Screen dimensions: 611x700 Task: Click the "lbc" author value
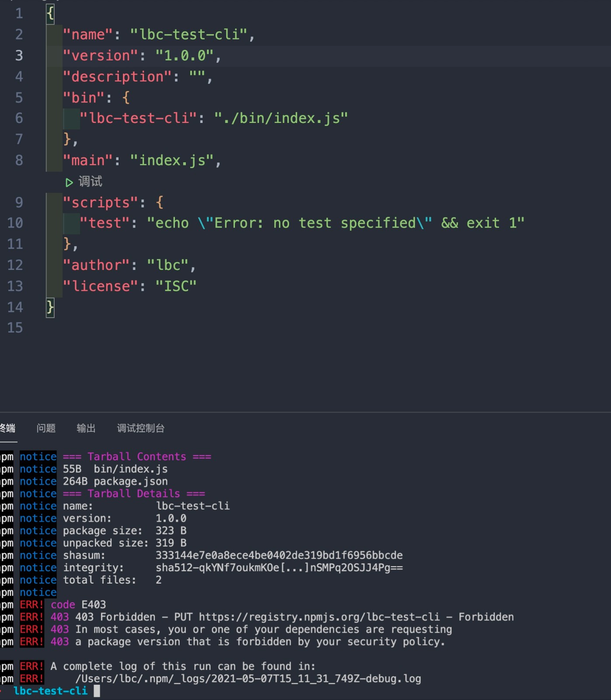168,265
